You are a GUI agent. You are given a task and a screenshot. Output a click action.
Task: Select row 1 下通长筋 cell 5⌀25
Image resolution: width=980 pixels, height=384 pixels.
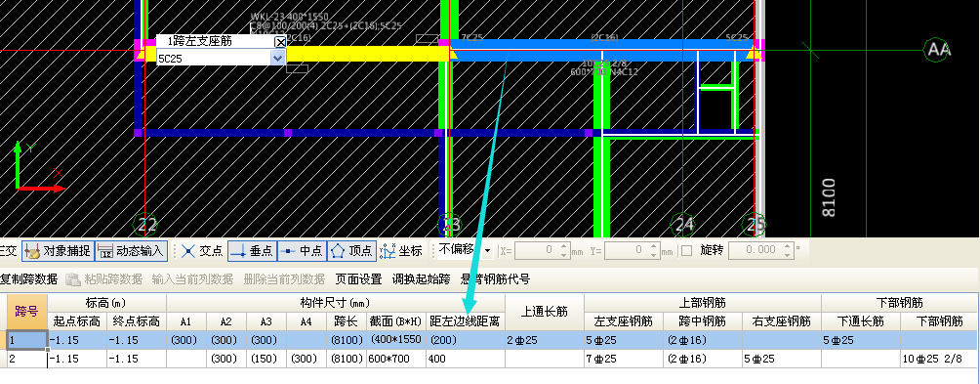click(x=861, y=340)
